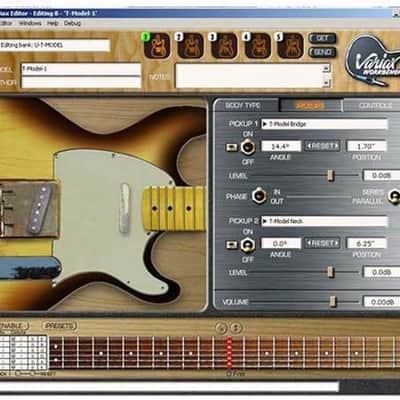Reset Pickup 1 angle and position

coord(322,146)
